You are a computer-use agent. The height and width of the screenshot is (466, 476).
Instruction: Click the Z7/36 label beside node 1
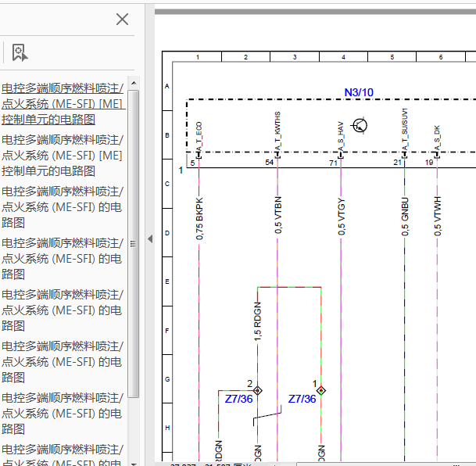pyautogui.click(x=302, y=399)
